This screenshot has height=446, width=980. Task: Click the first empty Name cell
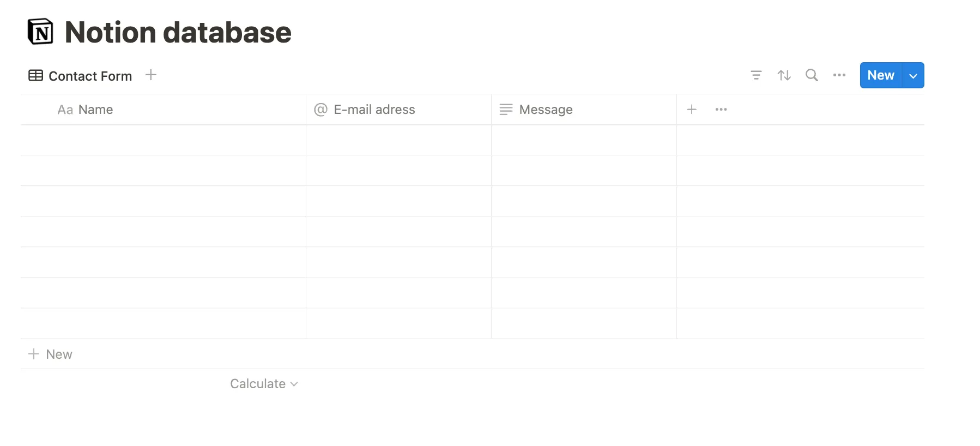click(164, 140)
